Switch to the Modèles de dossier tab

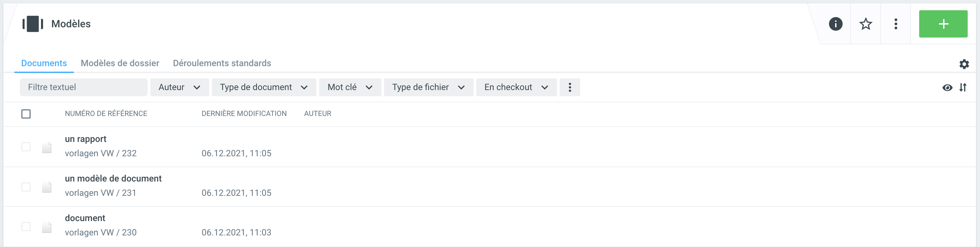[120, 63]
